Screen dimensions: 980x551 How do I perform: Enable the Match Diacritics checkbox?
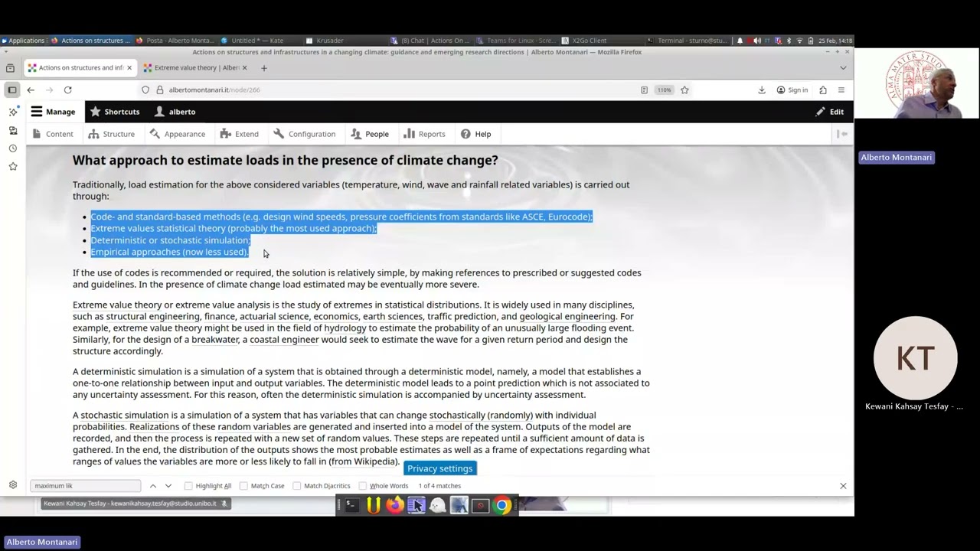point(297,486)
